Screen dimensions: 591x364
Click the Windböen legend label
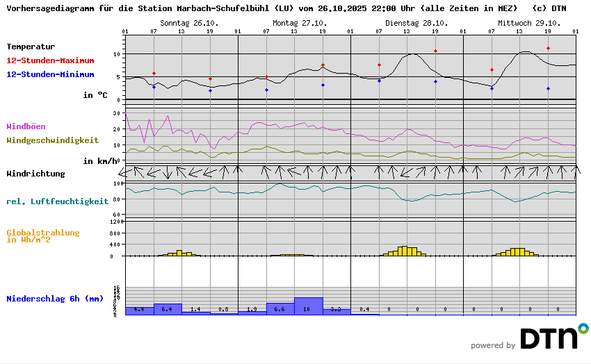click(26, 126)
